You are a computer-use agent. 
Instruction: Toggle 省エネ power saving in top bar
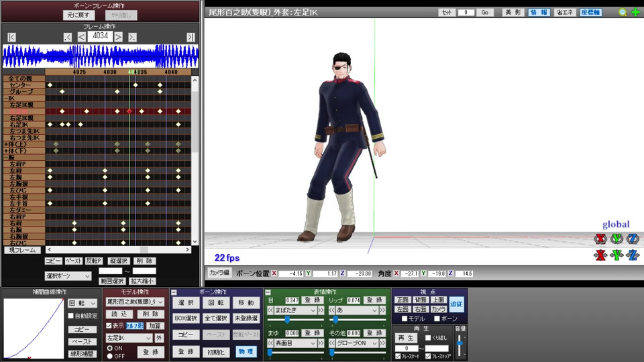click(x=564, y=12)
